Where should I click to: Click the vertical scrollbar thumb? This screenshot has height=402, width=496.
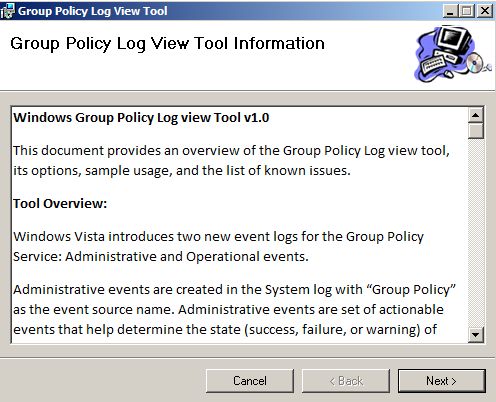[475, 131]
